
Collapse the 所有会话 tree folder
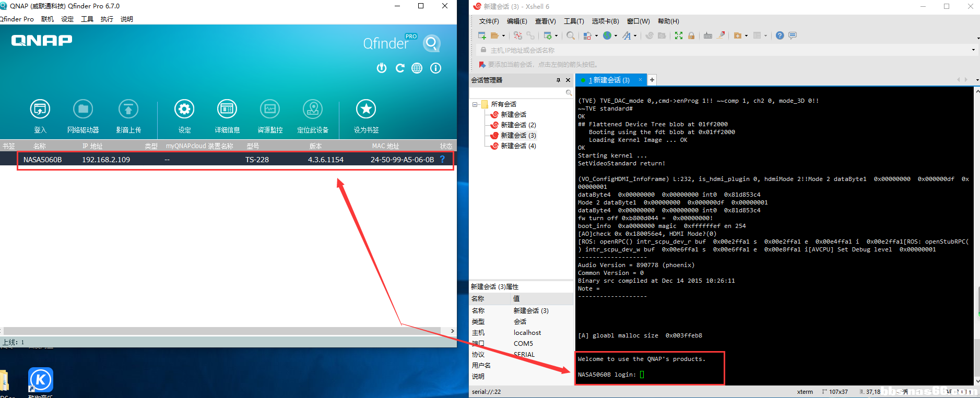[x=475, y=104]
